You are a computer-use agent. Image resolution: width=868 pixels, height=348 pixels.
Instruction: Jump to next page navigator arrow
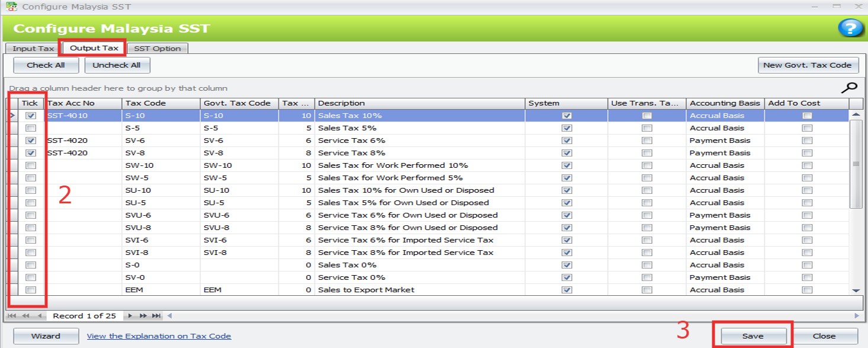(x=143, y=316)
